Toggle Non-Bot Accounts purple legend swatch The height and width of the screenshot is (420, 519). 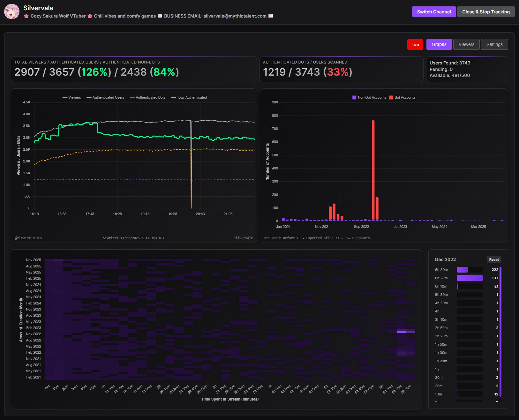[354, 97]
